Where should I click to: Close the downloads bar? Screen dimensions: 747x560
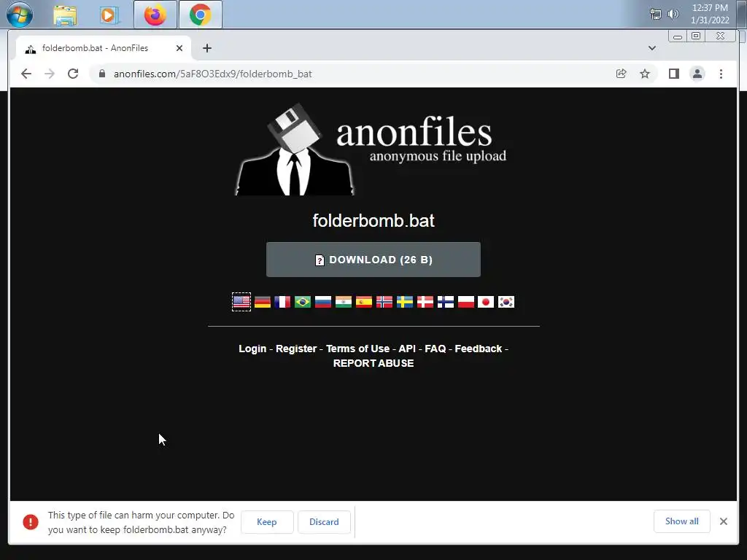723,521
